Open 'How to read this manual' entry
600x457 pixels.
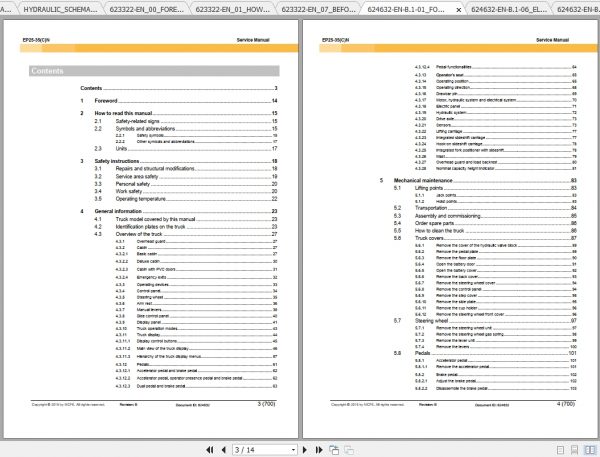coord(123,113)
